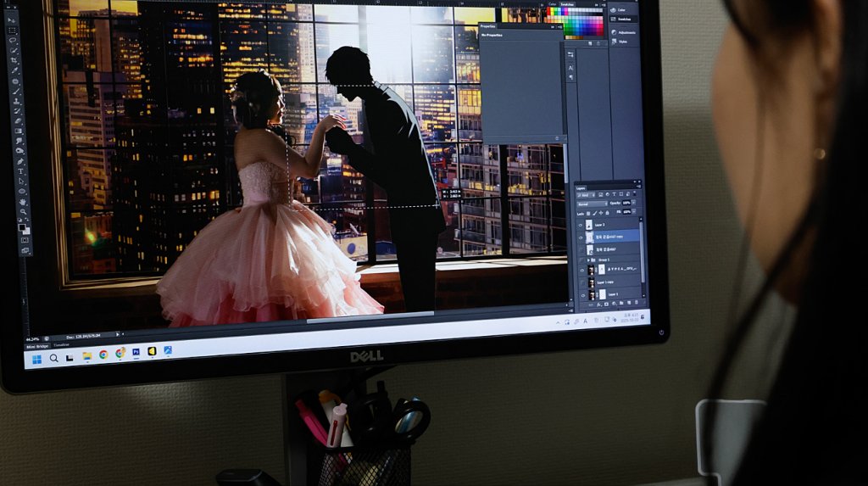Select the Crop tool
Viewport: 868px width, 486px height.
[14, 61]
